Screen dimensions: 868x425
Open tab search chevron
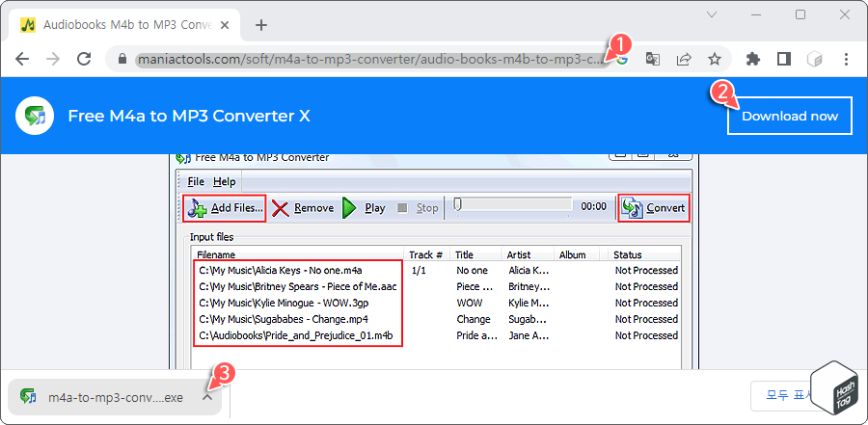(712, 15)
